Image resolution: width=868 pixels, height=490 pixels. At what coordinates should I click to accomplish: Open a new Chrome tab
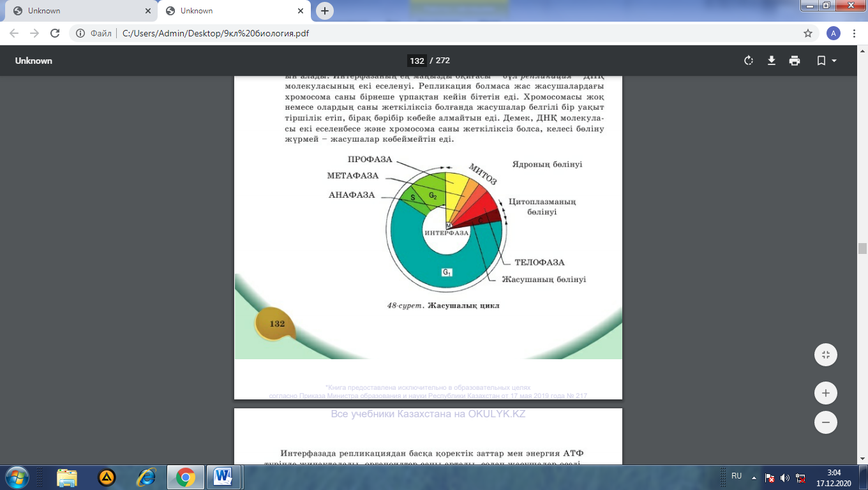point(325,11)
